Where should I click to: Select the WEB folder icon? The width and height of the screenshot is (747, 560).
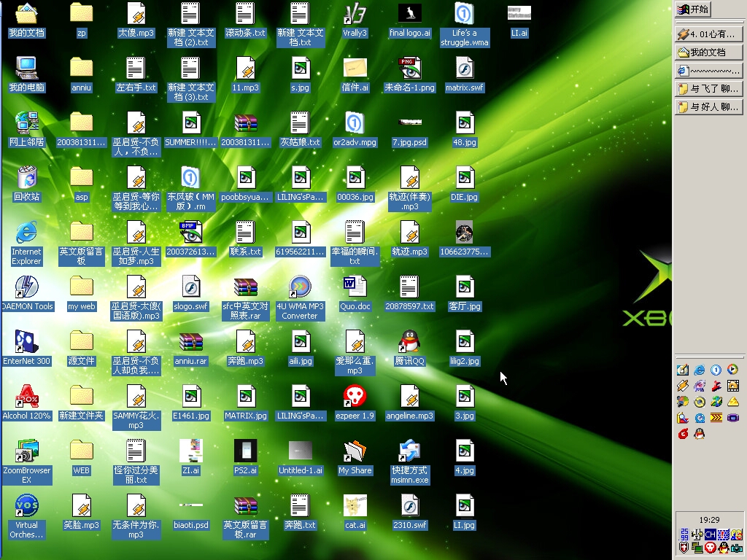82,458
